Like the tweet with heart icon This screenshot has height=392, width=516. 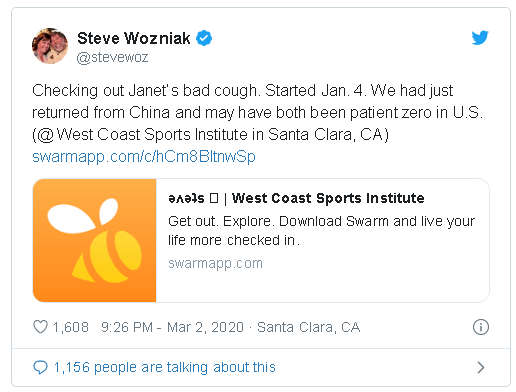pos(41,327)
